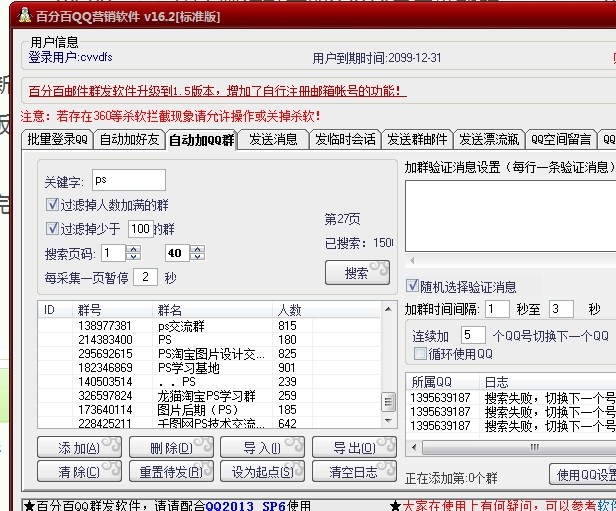
Task: Click the ID column header
Action: click(x=55, y=310)
